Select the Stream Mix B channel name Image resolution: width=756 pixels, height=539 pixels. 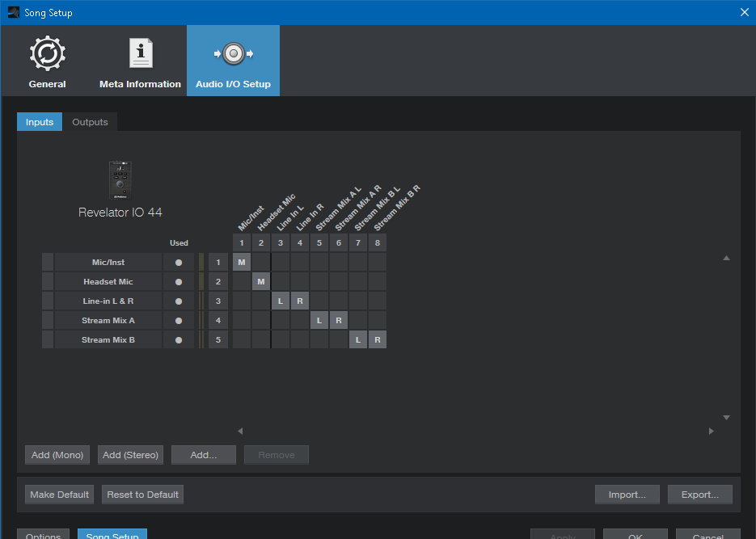(x=108, y=339)
